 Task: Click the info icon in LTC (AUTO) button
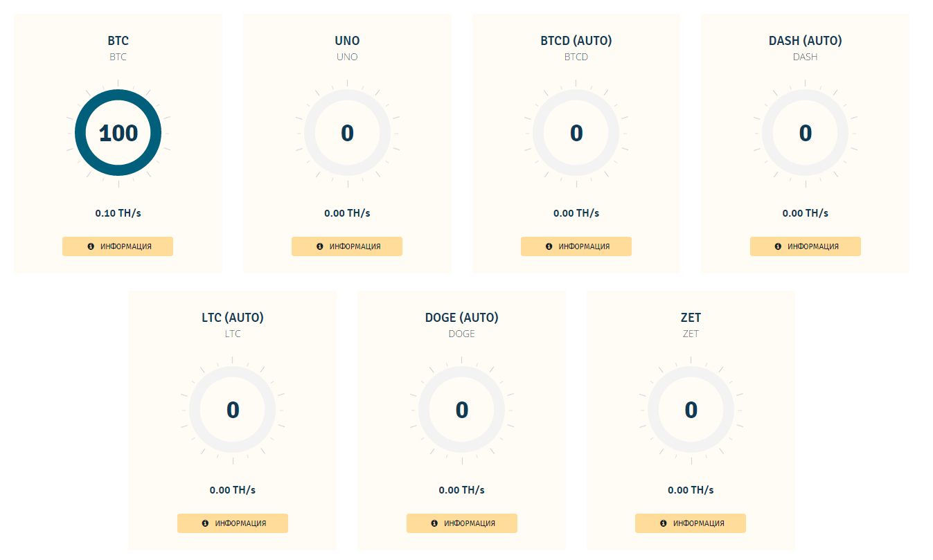point(205,523)
